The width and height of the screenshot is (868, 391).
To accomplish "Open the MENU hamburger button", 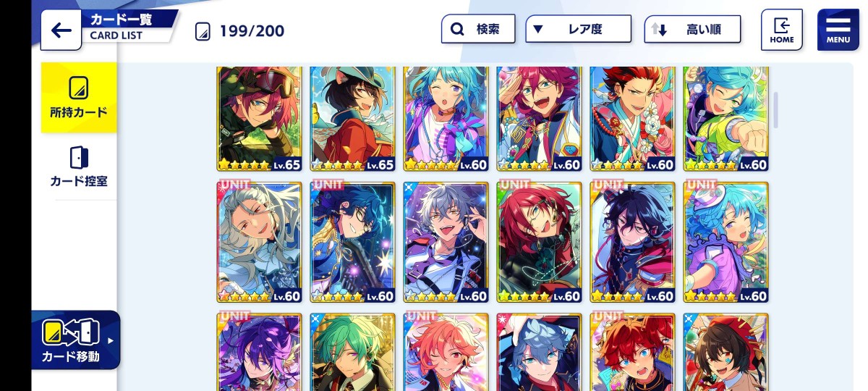I will tap(838, 30).
